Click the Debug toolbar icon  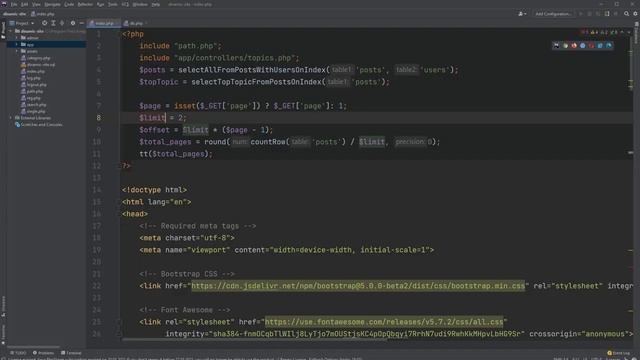click(589, 14)
